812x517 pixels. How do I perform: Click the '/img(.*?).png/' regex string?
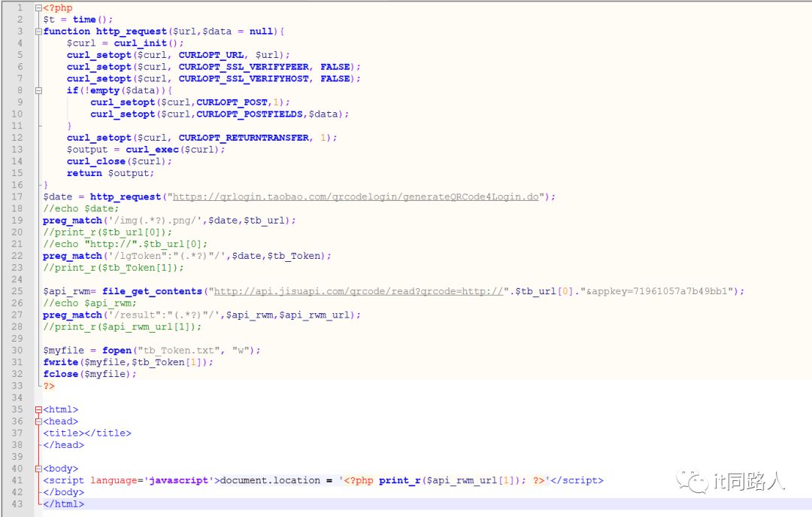(x=156, y=220)
